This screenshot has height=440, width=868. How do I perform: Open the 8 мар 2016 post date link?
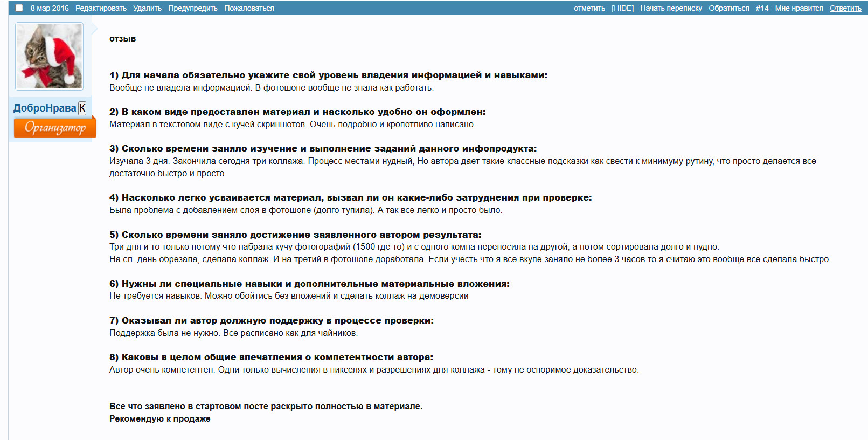[x=50, y=8]
